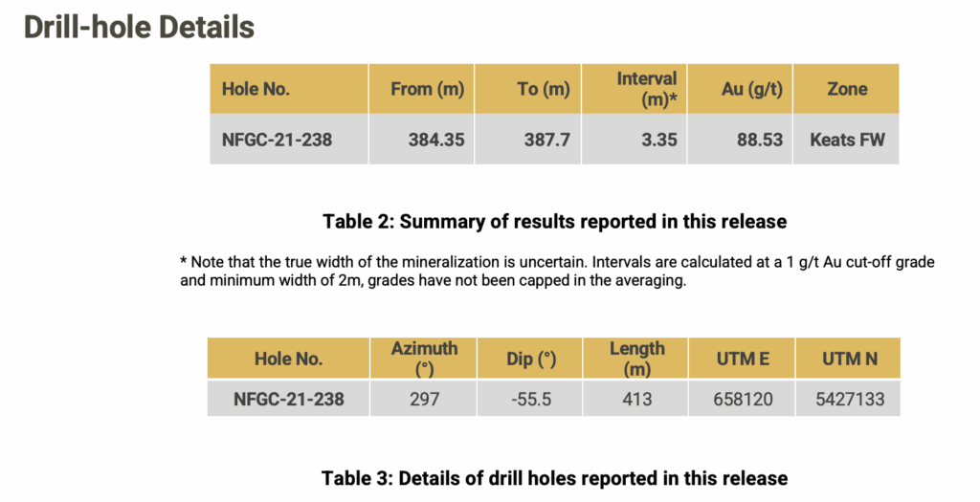Image resolution: width=980 pixels, height=502 pixels.
Task: Click the Drill-hole Details heading
Action: tap(139, 27)
